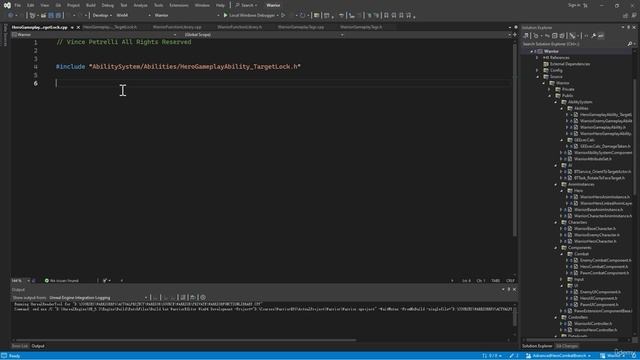Close the Output panel
This screenshot has width=640, height=360.
tap(514, 289)
